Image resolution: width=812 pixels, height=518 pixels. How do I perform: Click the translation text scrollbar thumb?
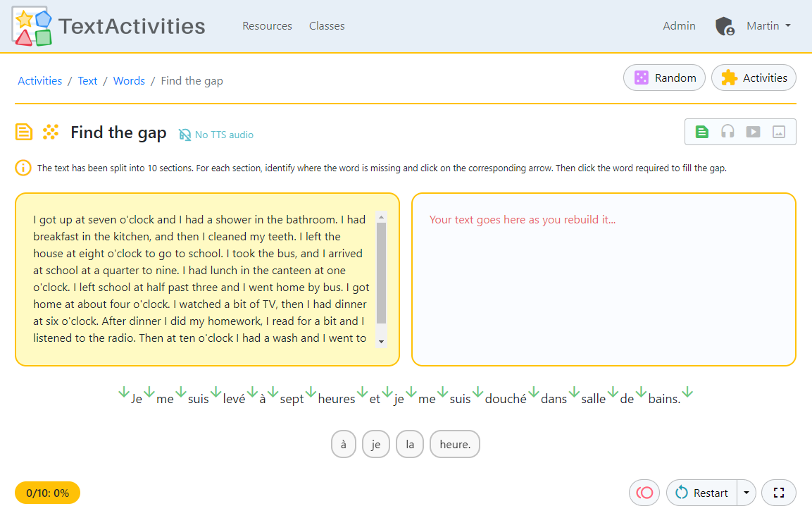pyautogui.click(x=381, y=273)
